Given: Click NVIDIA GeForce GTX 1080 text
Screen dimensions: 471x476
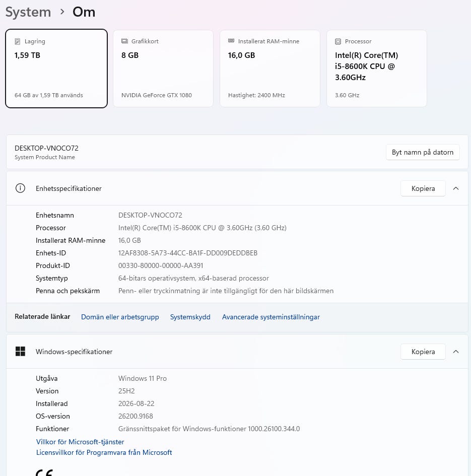Looking at the screenshot, I should [x=156, y=95].
